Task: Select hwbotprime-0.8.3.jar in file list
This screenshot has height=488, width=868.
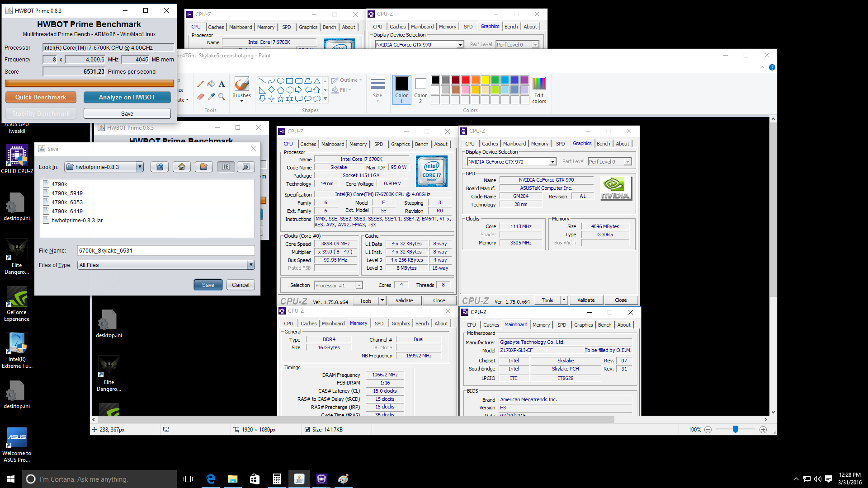Action: tap(77, 220)
